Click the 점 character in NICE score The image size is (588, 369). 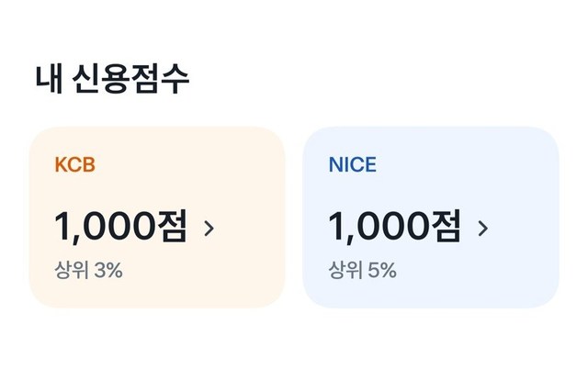(x=444, y=226)
